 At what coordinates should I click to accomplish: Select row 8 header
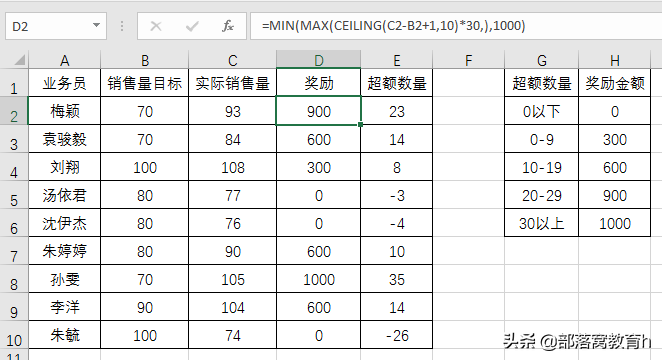(x=14, y=279)
